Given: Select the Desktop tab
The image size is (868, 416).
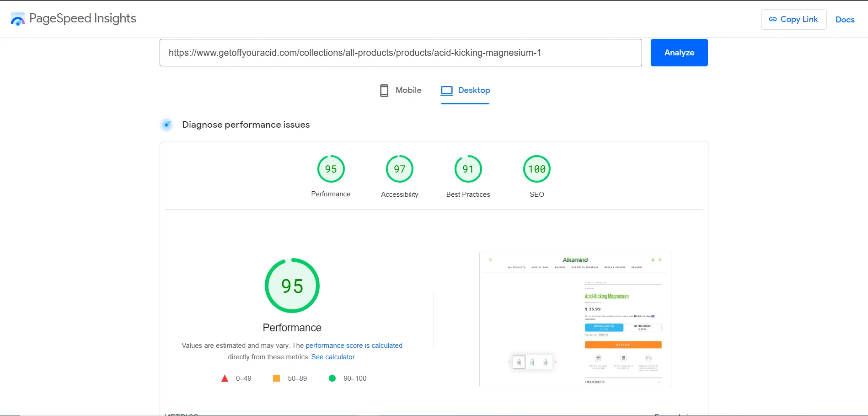Looking at the screenshot, I should coord(465,90).
